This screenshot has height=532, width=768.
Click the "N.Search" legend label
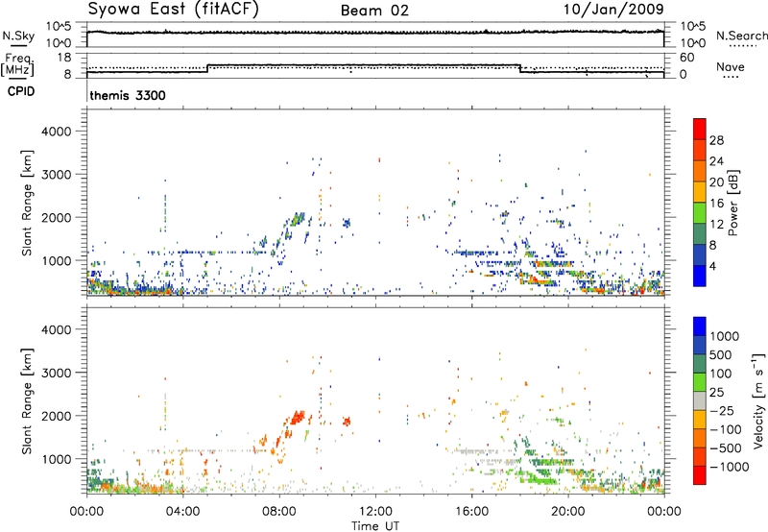742,36
